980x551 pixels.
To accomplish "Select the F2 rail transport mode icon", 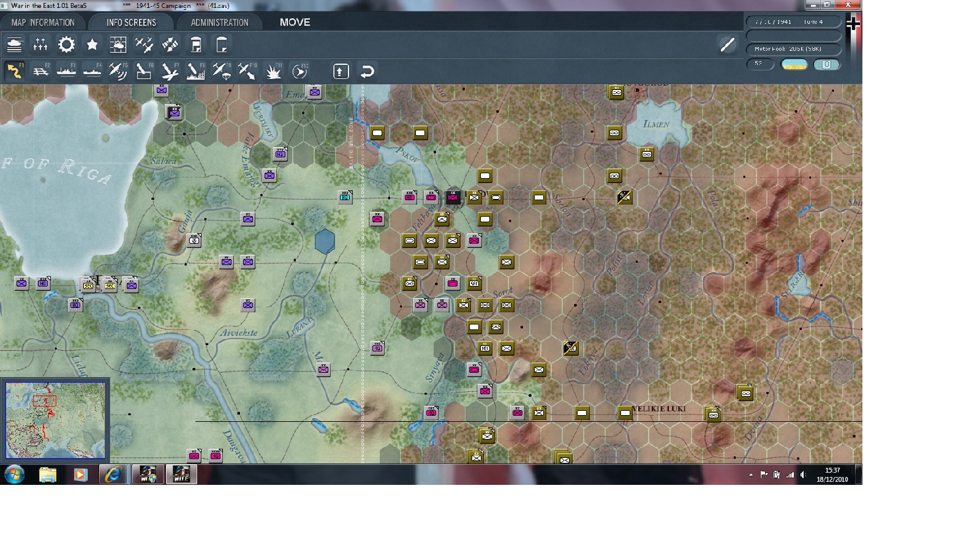I will coord(40,71).
